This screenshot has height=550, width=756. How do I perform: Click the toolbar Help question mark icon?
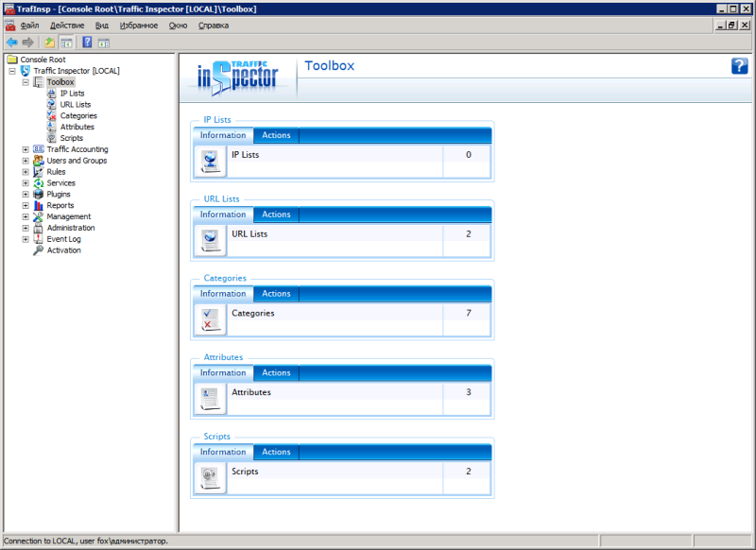(87, 43)
